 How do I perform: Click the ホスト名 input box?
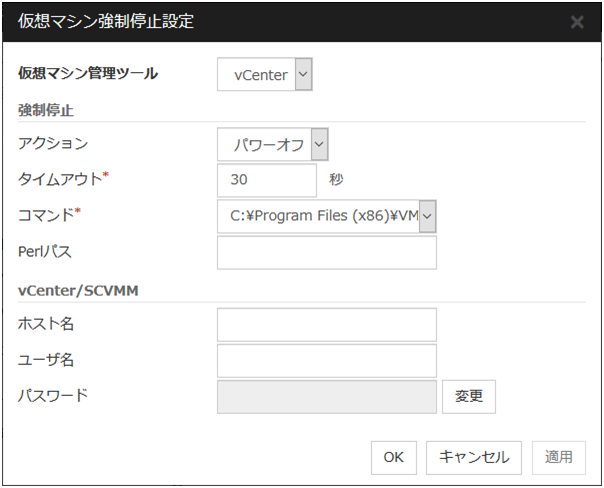point(326,324)
